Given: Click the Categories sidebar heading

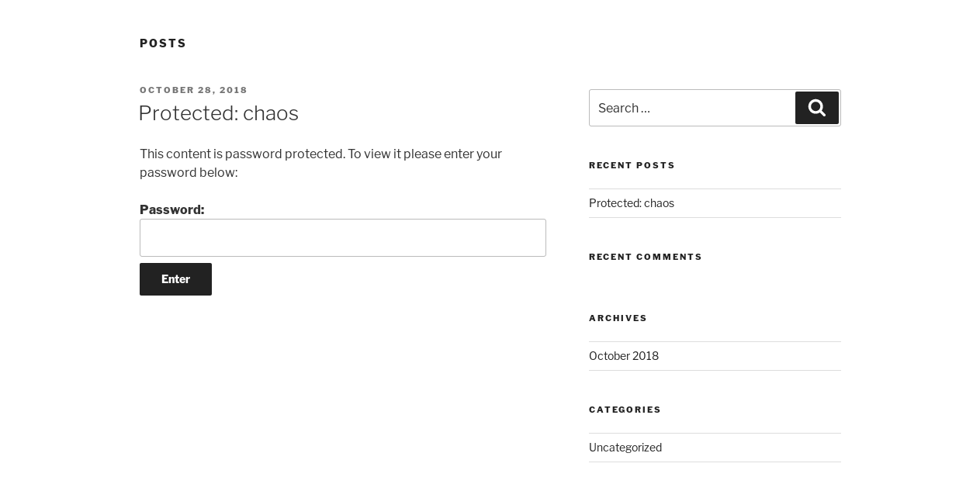Looking at the screenshot, I should click(625, 410).
